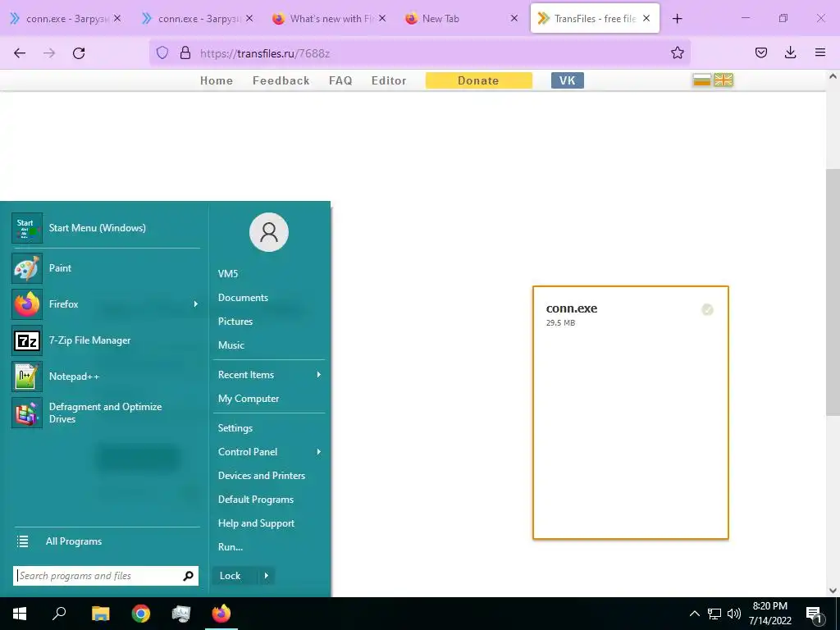840x630 pixels.
Task: Click the user account avatar icon
Action: tap(269, 232)
